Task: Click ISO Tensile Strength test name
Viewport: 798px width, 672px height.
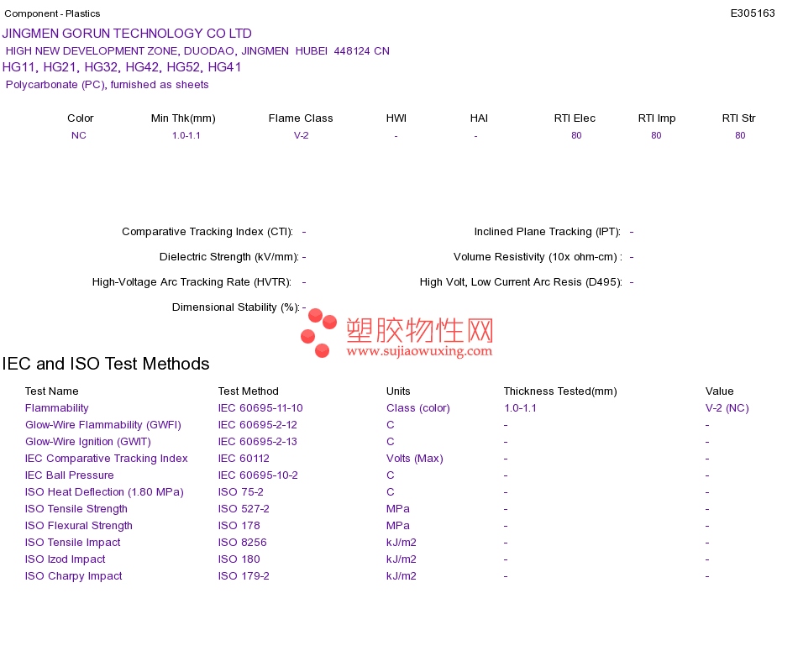Action: (x=76, y=508)
